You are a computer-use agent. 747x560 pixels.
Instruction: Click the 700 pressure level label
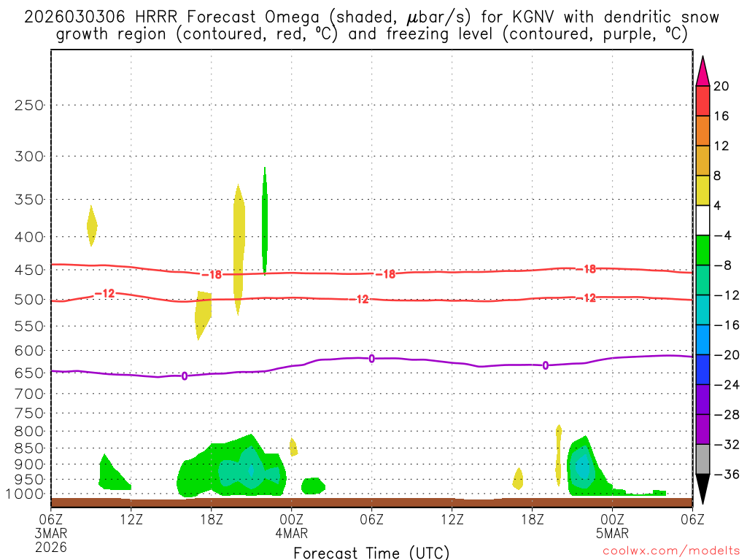coord(29,394)
